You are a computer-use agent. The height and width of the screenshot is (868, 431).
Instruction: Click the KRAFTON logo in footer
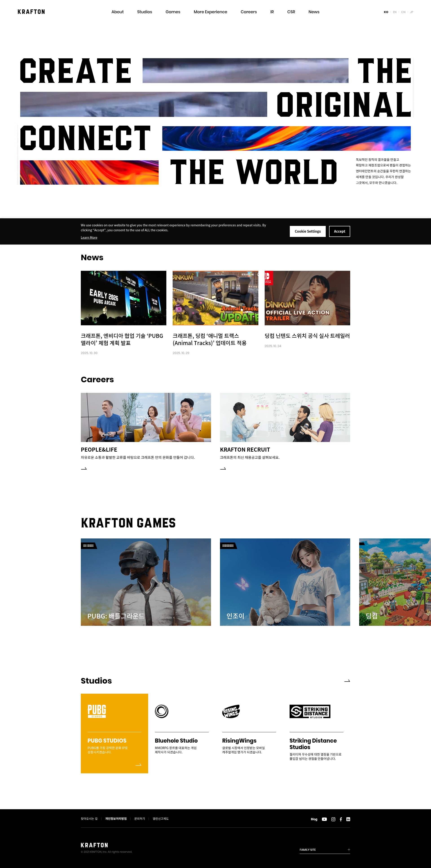coord(95,845)
